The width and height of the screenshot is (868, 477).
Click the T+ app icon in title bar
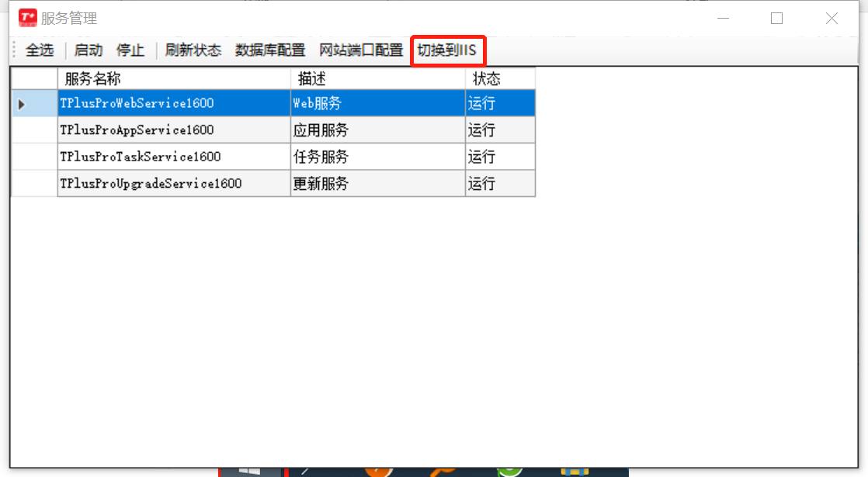click(28, 18)
